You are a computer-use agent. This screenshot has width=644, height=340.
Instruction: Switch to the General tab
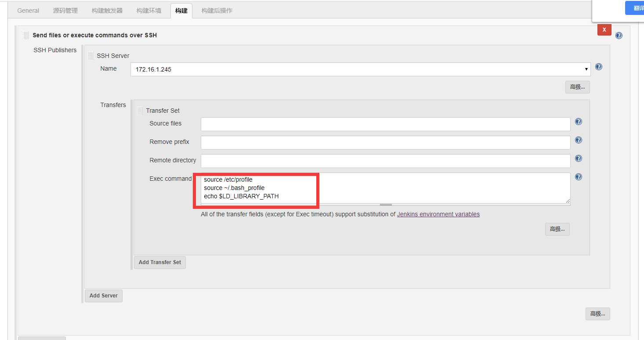click(28, 11)
